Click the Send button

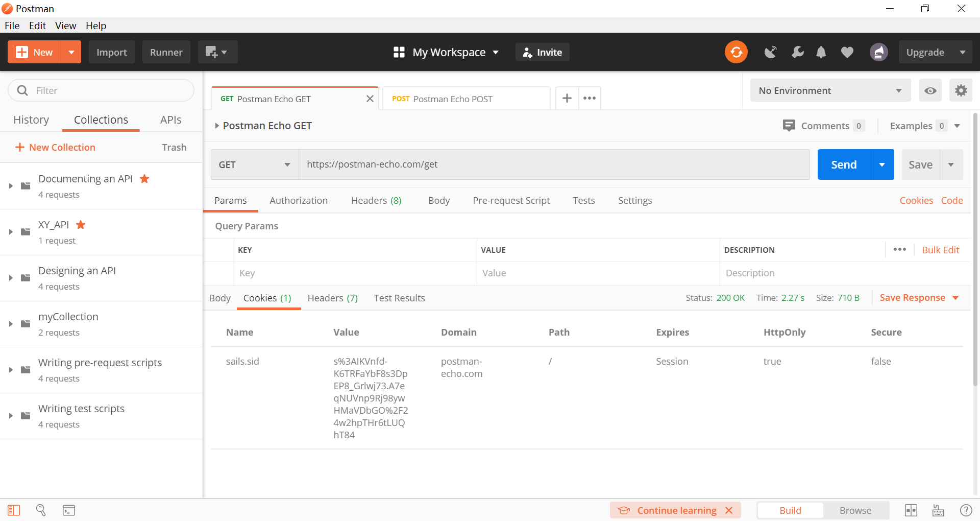pyautogui.click(x=844, y=164)
